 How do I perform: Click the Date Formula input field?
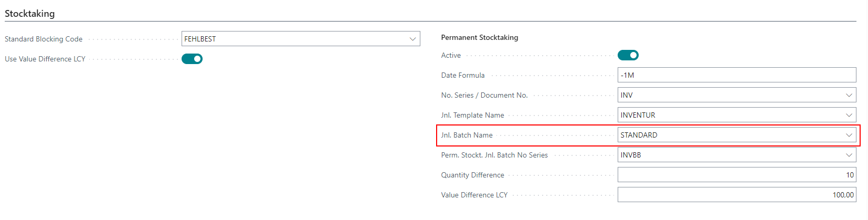tap(736, 75)
